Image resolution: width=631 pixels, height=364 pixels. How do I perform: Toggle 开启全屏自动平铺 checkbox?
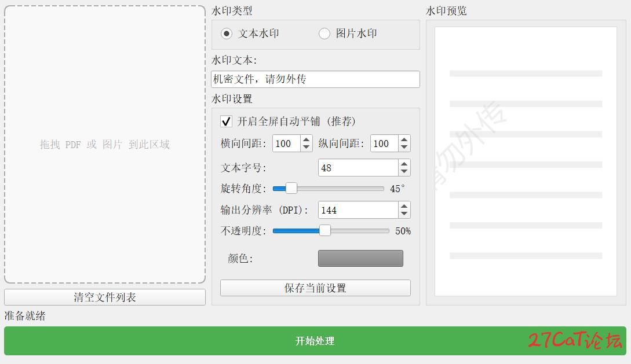pos(227,122)
